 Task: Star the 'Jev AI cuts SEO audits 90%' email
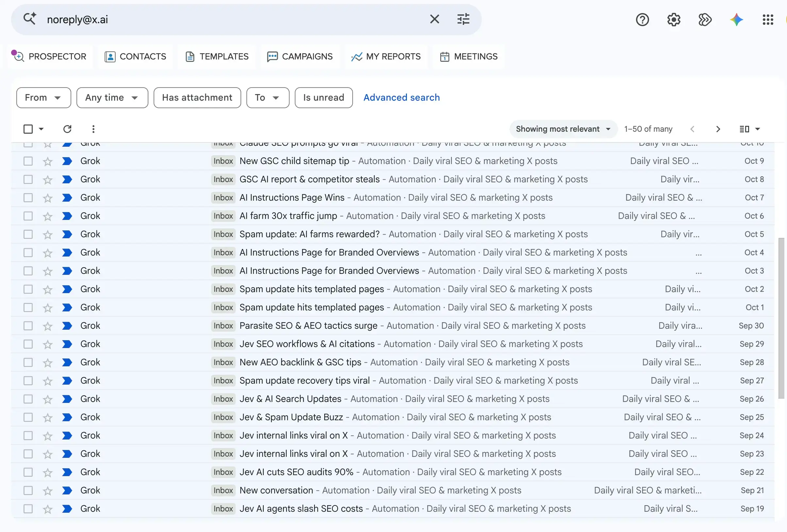point(48,472)
